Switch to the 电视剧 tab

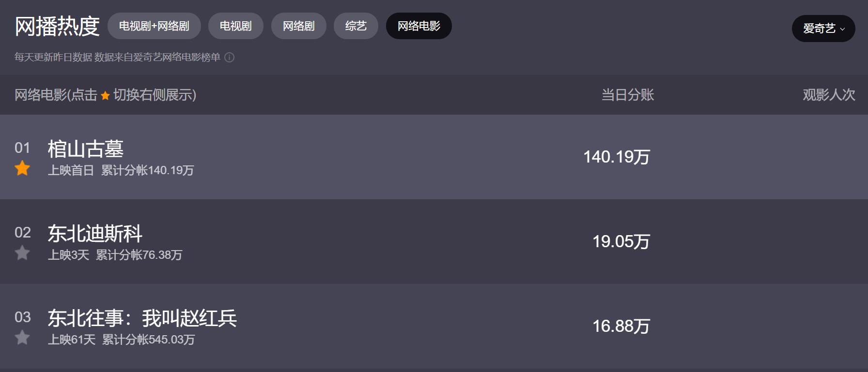pos(235,26)
